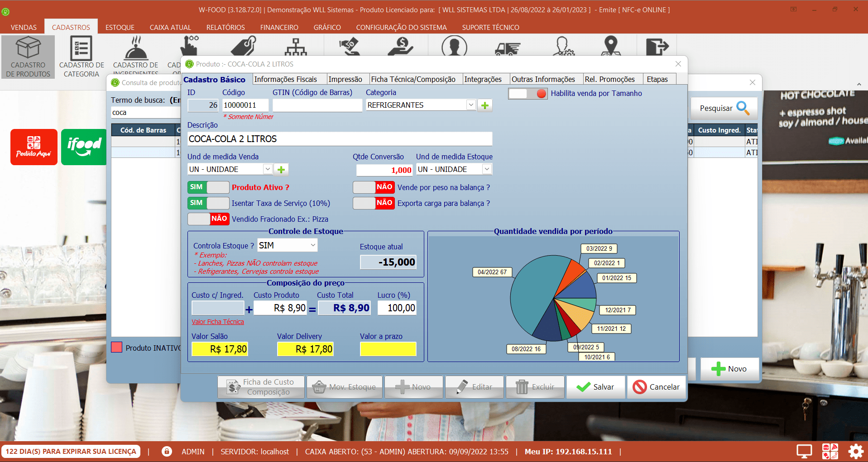Click the red Produto INATIVO color swatch
The width and height of the screenshot is (868, 462).
(117, 348)
